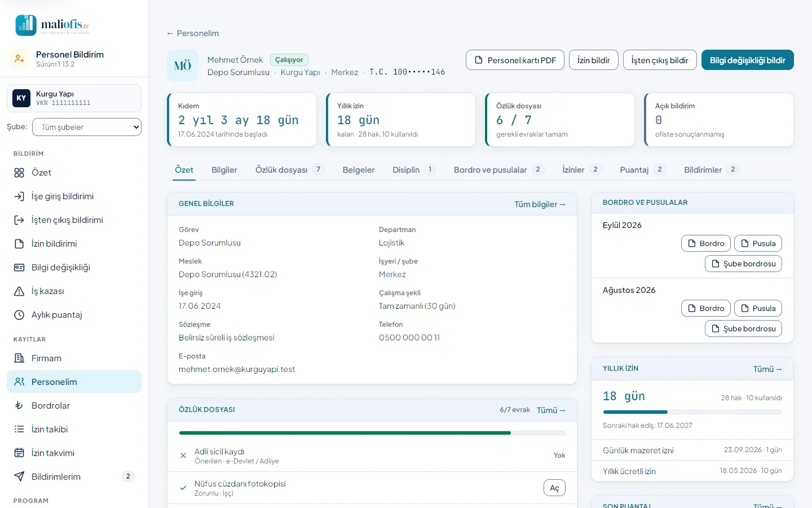
Task: Click the Bilgi değişikliği card icon
Action: click(x=19, y=268)
